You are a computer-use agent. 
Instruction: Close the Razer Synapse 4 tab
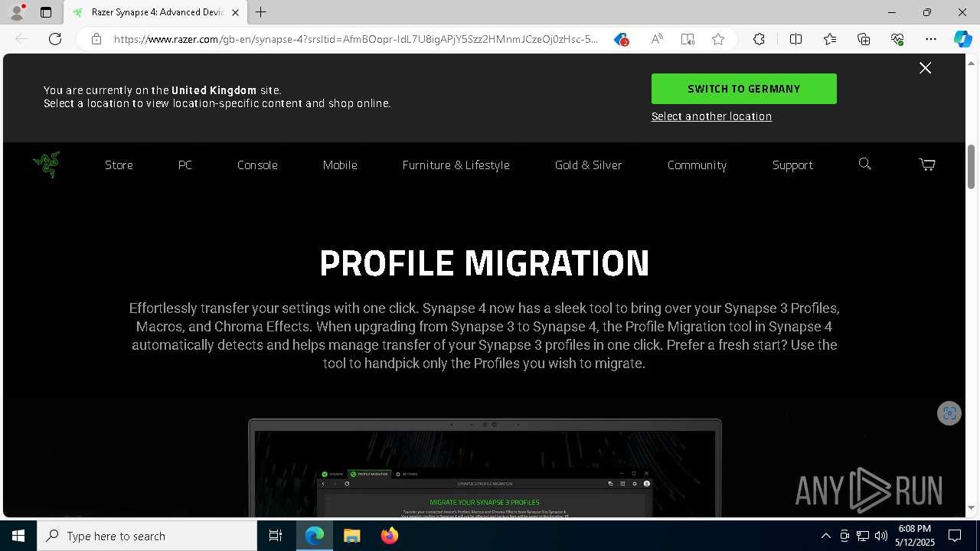(235, 12)
